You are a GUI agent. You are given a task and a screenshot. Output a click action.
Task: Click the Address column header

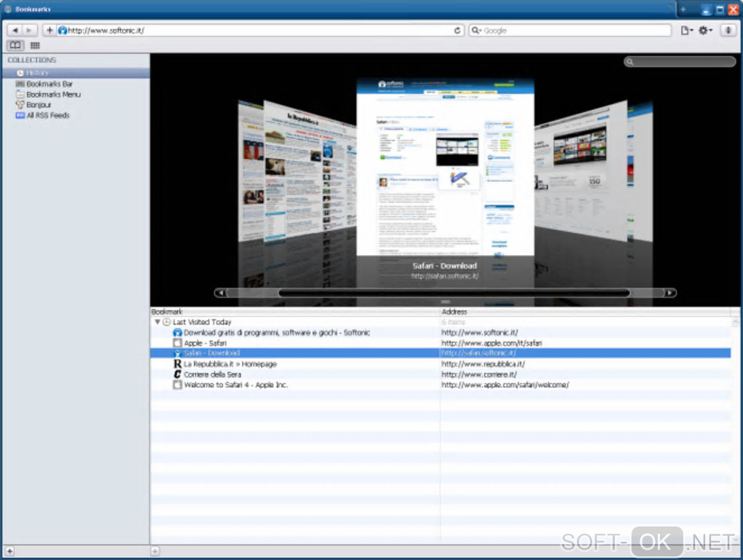[x=585, y=312]
